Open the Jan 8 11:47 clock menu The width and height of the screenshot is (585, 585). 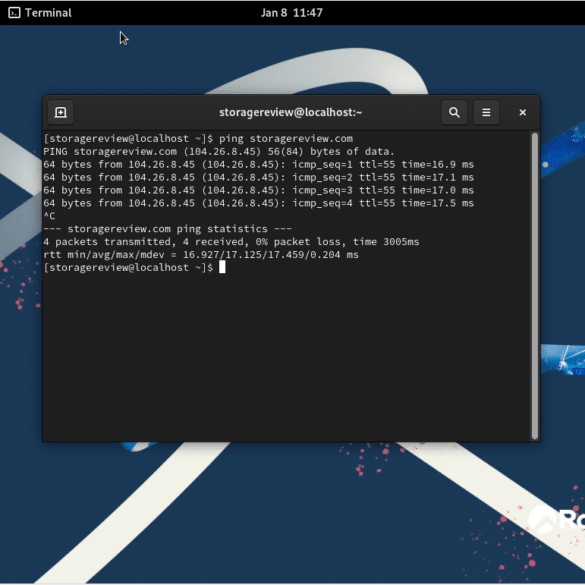(x=291, y=13)
